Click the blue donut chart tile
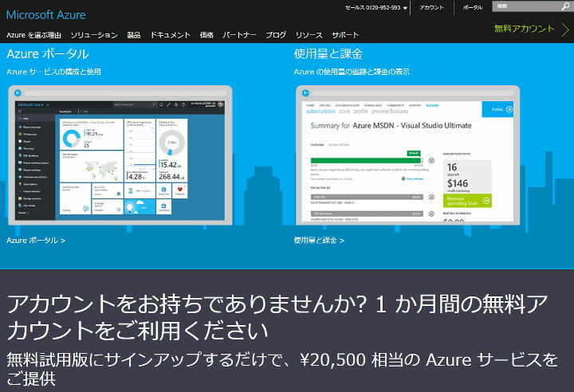The width and height of the screenshot is (574, 392). coord(92,134)
